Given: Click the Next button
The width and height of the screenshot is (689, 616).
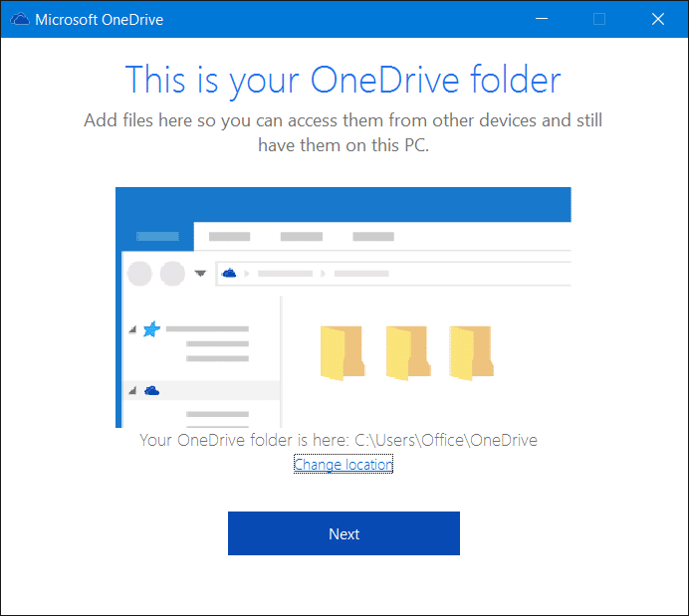Looking at the screenshot, I should (x=344, y=533).
